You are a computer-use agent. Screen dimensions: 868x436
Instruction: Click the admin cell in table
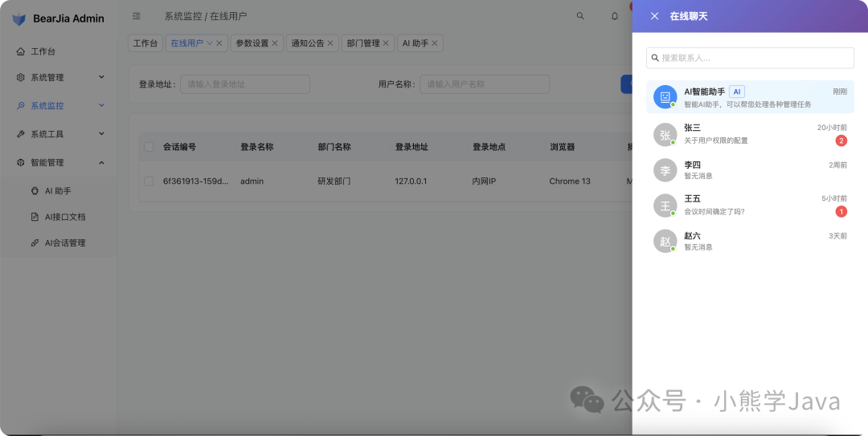click(x=252, y=181)
